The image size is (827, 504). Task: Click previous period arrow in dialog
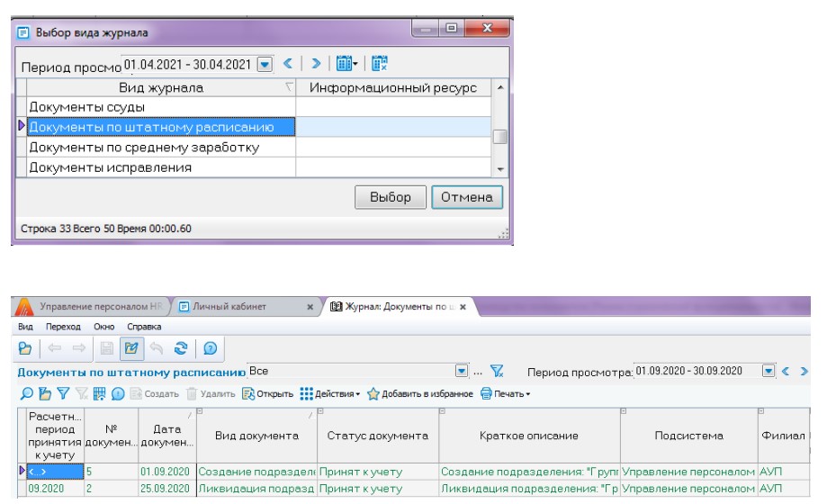pyautogui.click(x=287, y=64)
